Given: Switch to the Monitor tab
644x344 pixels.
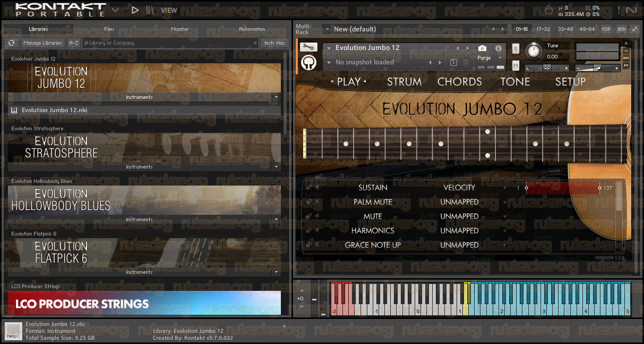Looking at the screenshot, I should click(179, 29).
